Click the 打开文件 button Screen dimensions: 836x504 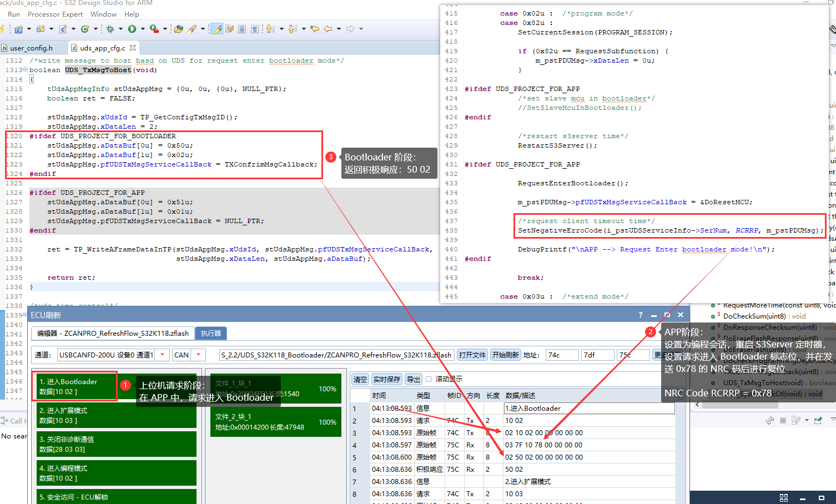coord(472,355)
